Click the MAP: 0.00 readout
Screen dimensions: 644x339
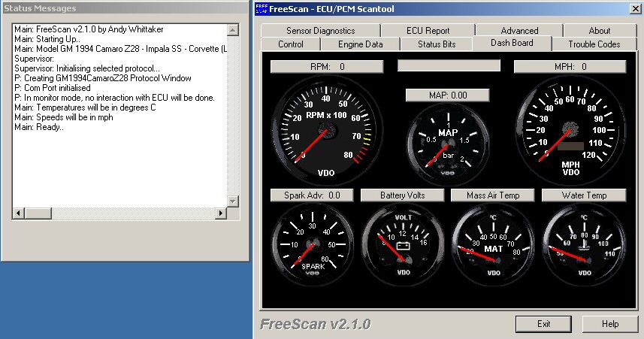point(448,95)
